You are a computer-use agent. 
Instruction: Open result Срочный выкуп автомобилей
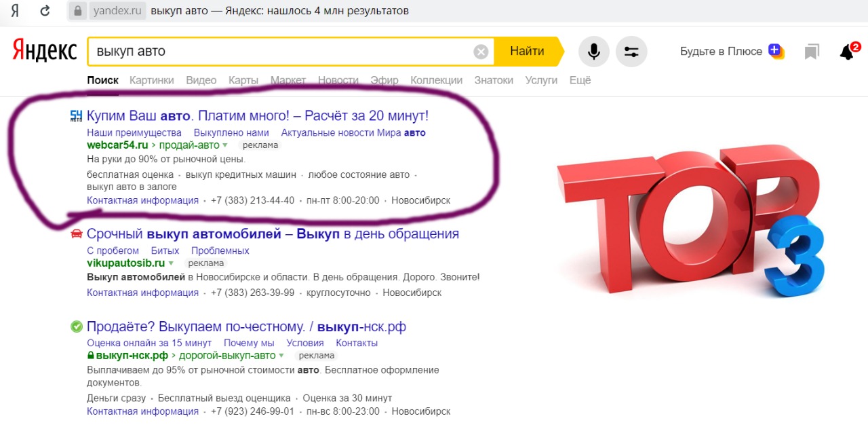[x=273, y=234]
